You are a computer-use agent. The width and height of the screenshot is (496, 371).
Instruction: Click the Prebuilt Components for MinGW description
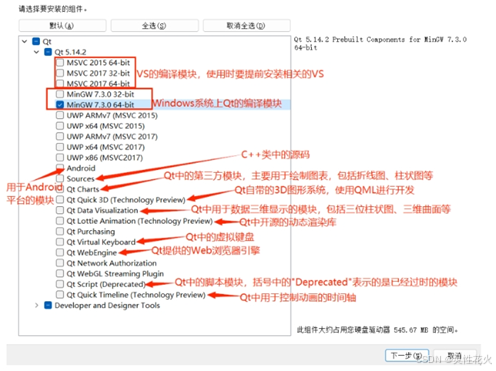pyautogui.click(x=380, y=43)
